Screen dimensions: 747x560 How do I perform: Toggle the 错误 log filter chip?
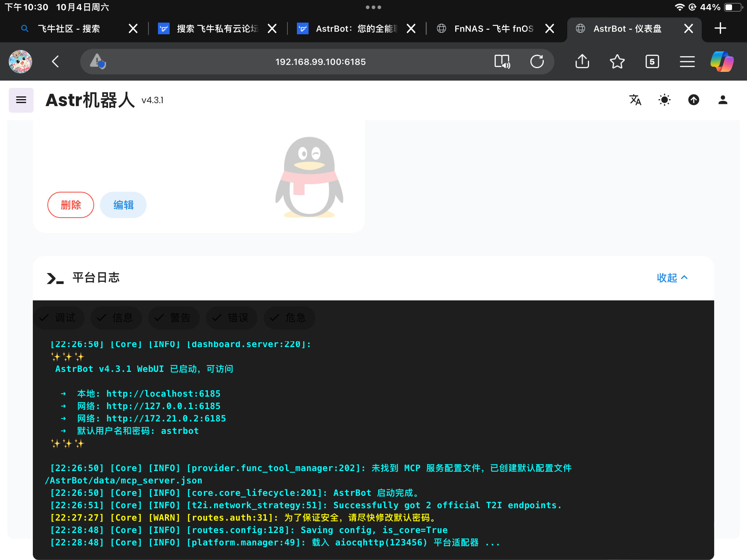pos(231,318)
